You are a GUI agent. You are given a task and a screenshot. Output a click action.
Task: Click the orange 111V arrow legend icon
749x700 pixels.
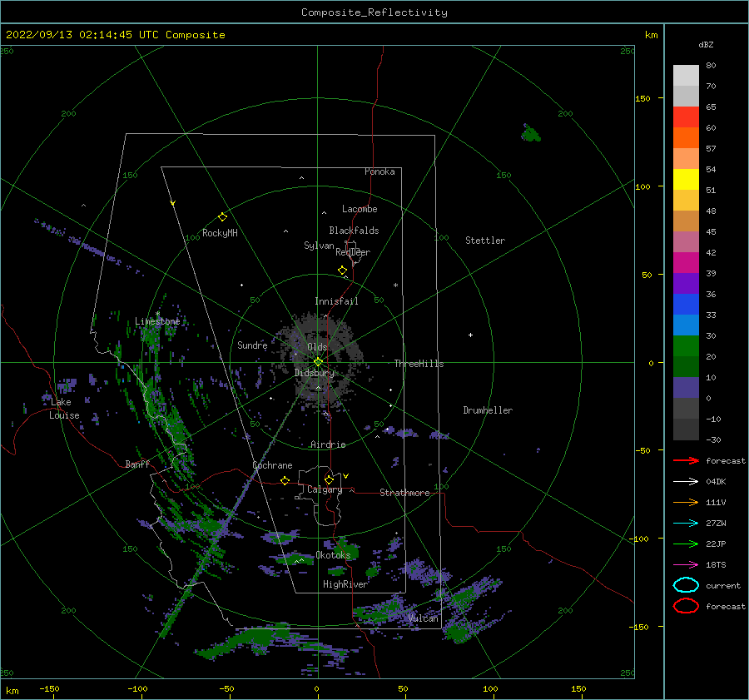pyautogui.click(x=686, y=502)
